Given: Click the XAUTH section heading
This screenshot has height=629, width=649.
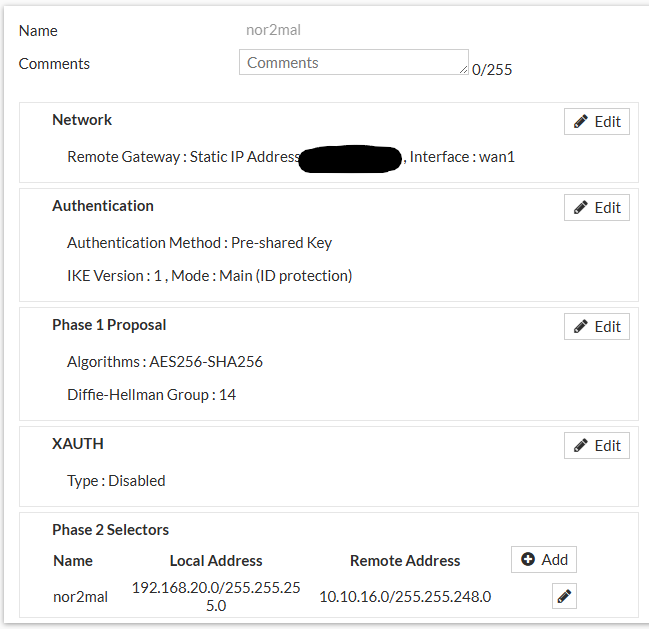Looking at the screenshot, I should (78, 444).
